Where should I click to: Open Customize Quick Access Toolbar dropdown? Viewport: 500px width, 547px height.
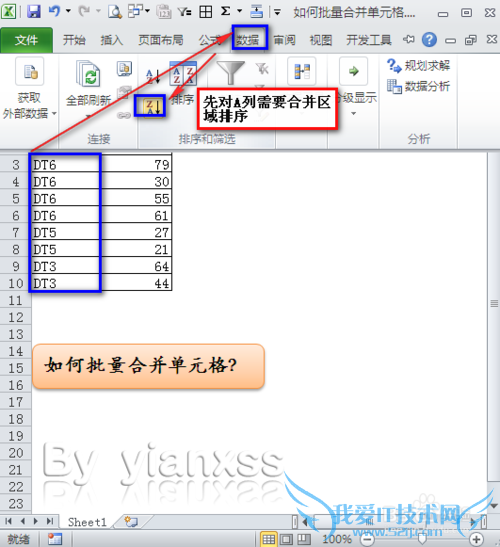[x=277, y=13]
